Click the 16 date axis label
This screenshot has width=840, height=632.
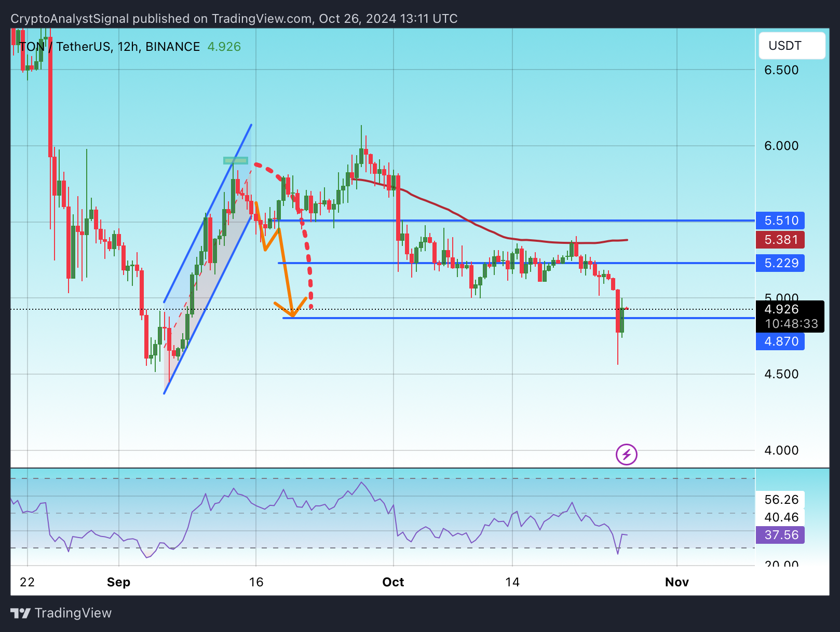[256, 582]
